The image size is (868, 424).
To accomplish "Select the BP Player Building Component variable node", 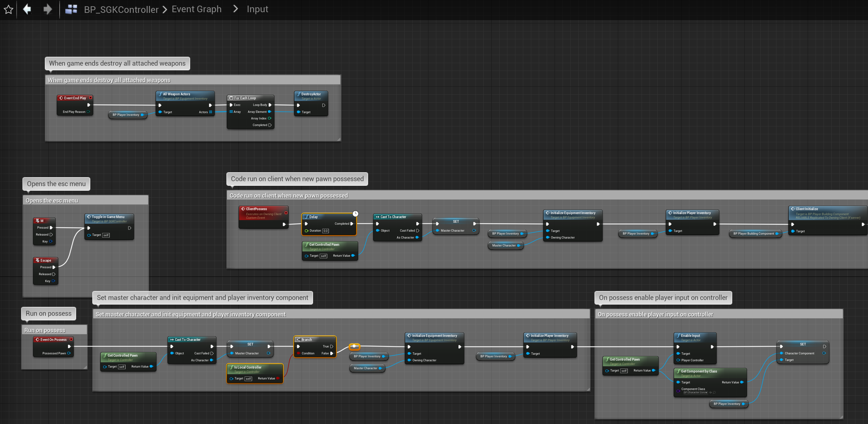I will (753, 234).
